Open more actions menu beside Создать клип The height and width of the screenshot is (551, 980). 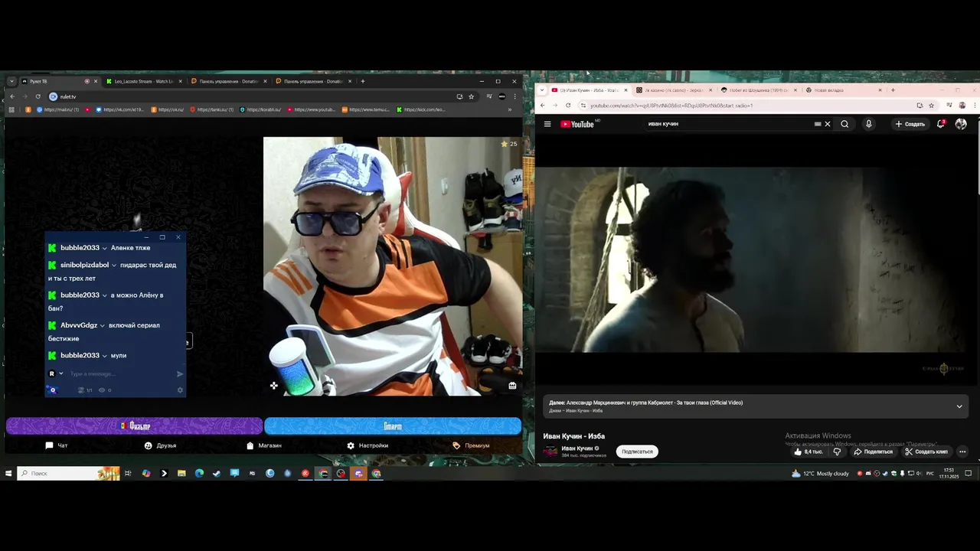pyautogui.click(x=962, y=452)
